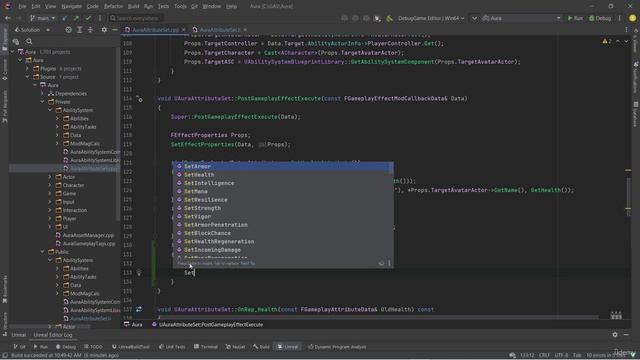Screen dimensions: 640x360
Task: Expand the Abilities folder under Private
Action: [57, 119]
